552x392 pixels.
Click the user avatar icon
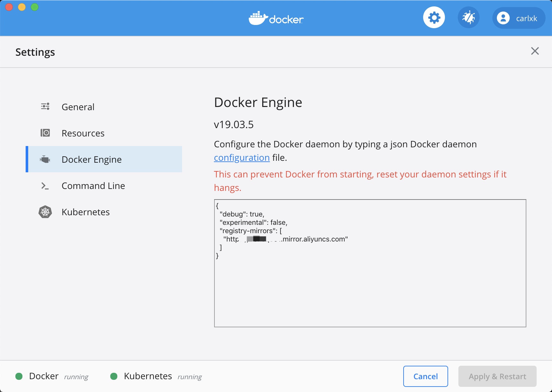tap(503, 18)
